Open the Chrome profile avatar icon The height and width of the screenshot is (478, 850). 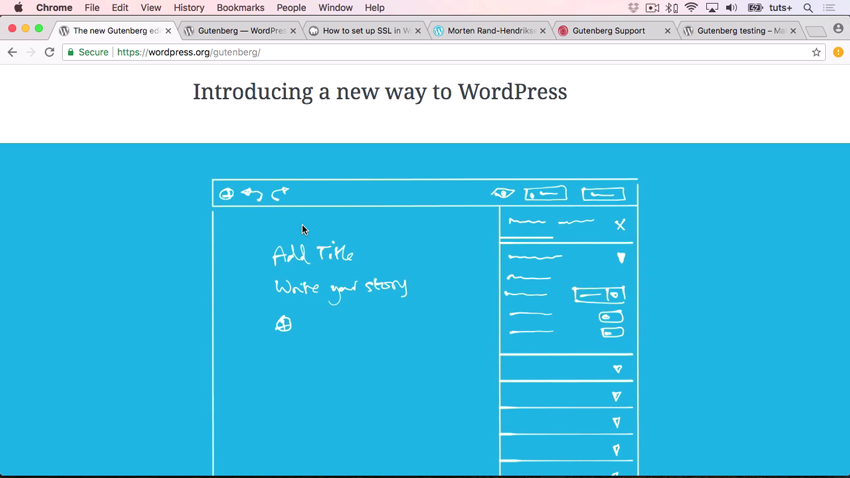pos(838,29)
